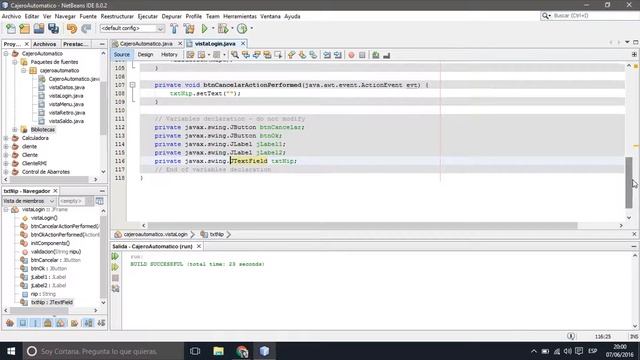Click the Output panel settings icon
The width and height of the screenshot is (640, 360).
tap(116, 289)
